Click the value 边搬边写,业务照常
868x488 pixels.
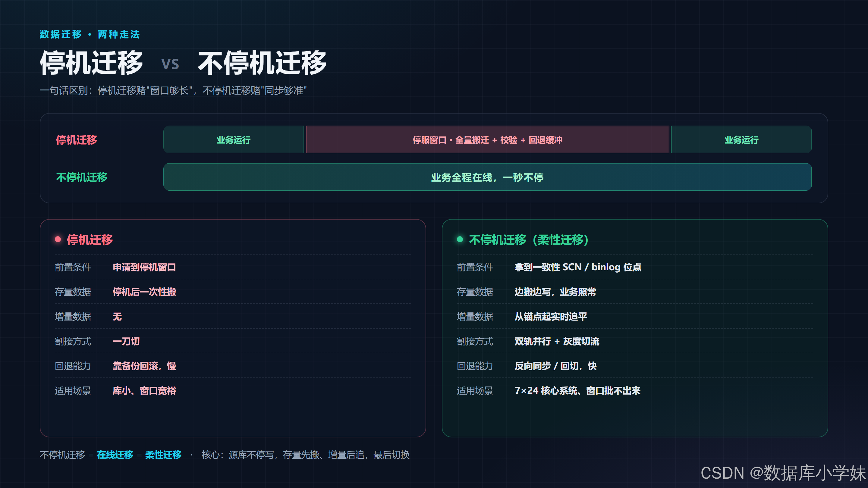coord(555,292)
